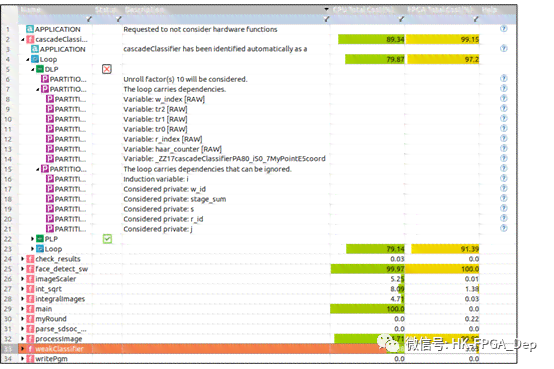The width and height of the screenshot is (554, 369).
Task: Click the 99.97 CPU cost bar for face_detect_sw
Action: coord(367,269)
